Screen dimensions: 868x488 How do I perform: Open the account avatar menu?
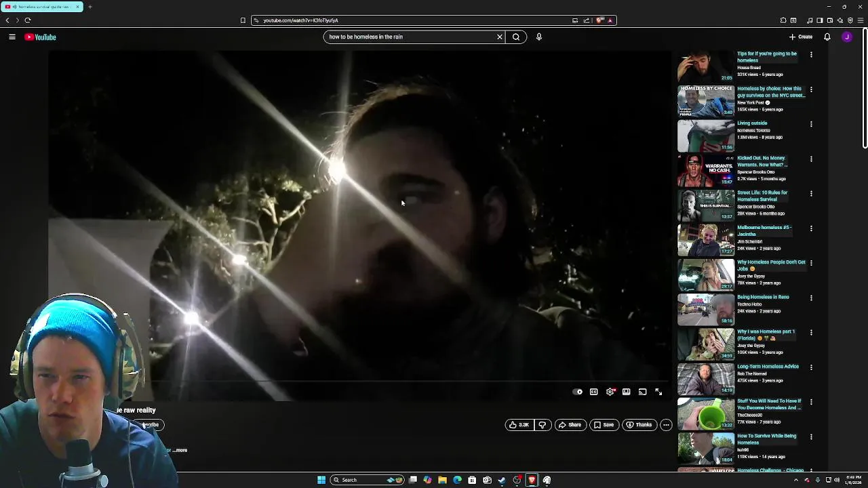click(x=847, y=37)
